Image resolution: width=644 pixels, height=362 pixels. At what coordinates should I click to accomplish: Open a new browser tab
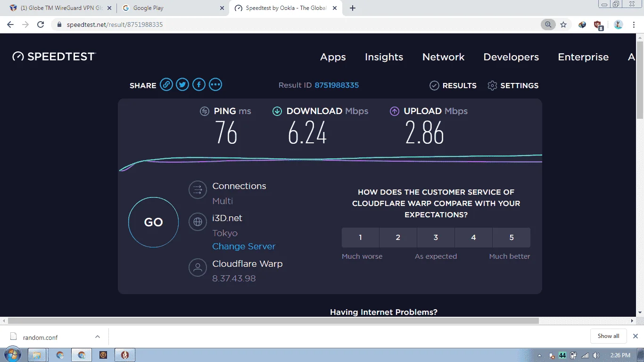tap(353, 8)
